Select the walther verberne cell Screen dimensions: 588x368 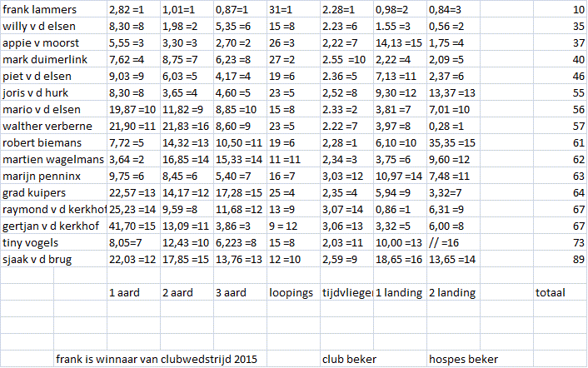[x=53, y=126]
